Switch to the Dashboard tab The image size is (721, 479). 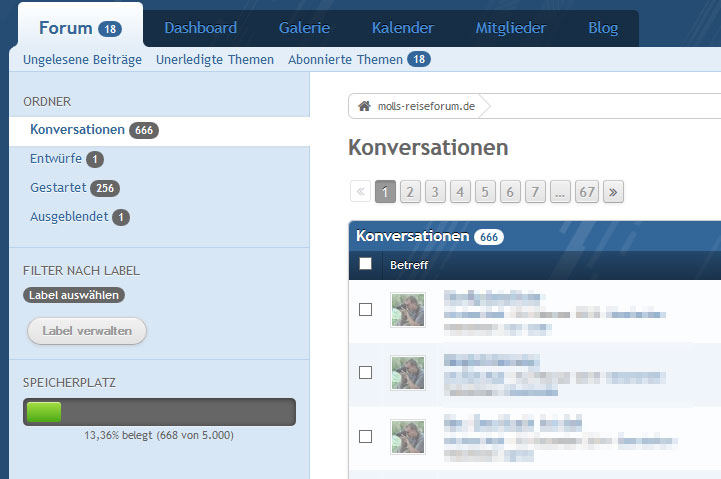coord(200,28)
